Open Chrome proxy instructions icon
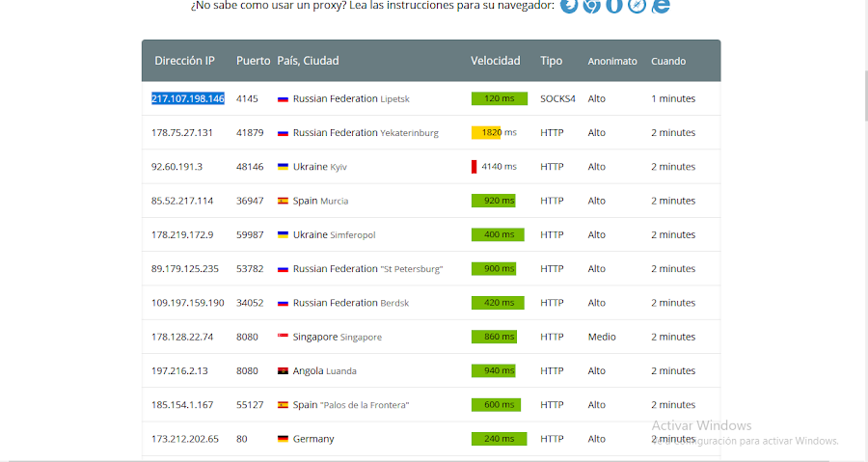This screenshot has width=868, height=462. point(591,6)
